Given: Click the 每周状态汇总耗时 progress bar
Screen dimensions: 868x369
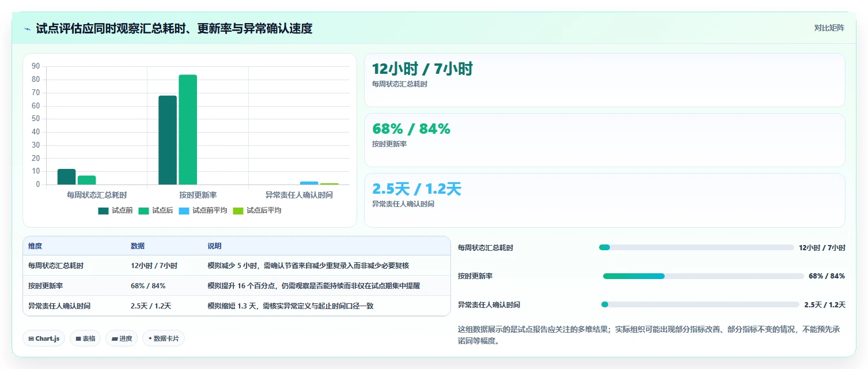Looking at the screenshot, I should point(696,247).
